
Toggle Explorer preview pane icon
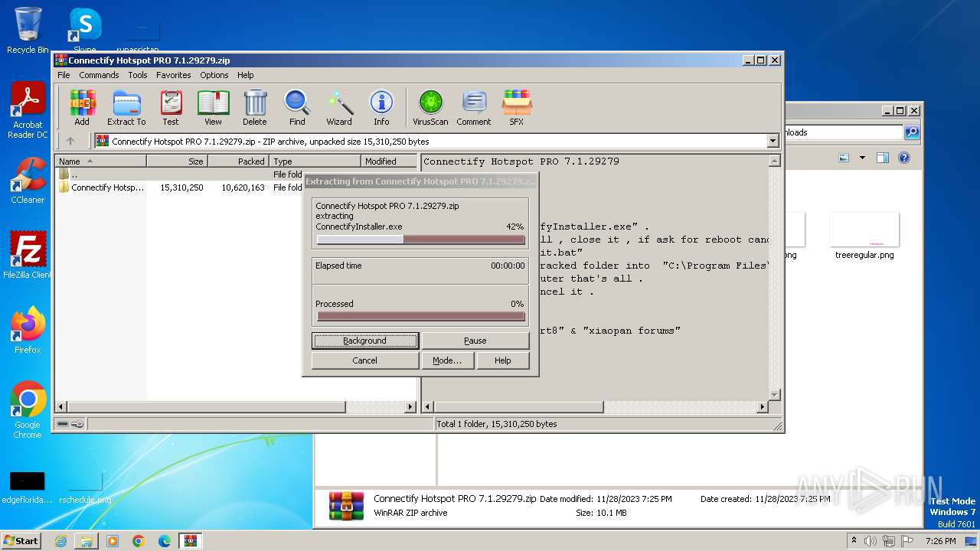pos(882,158)
